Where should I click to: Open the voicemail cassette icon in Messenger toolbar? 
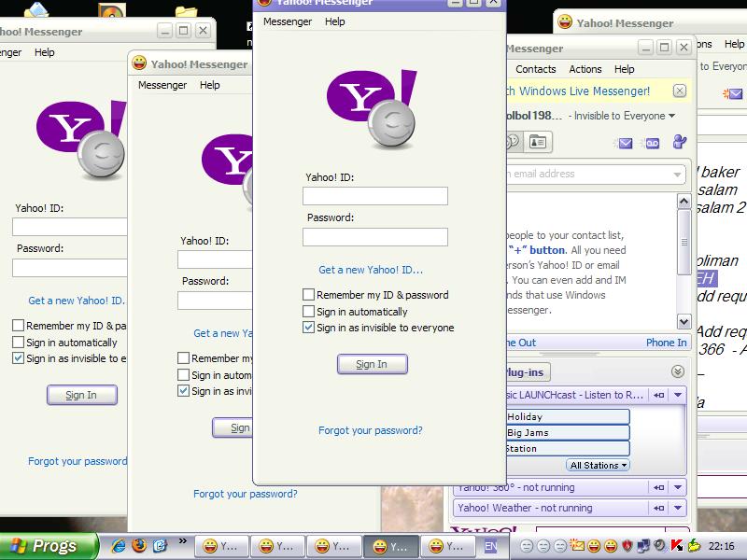(652, 143)
